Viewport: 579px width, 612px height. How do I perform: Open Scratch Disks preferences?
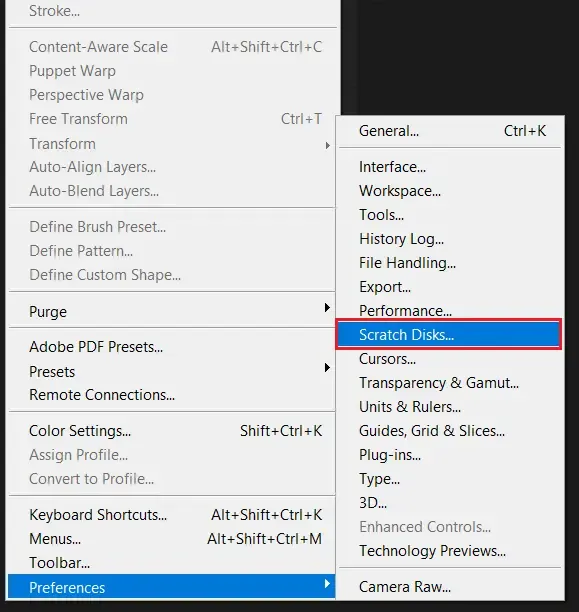coord(449,334)
